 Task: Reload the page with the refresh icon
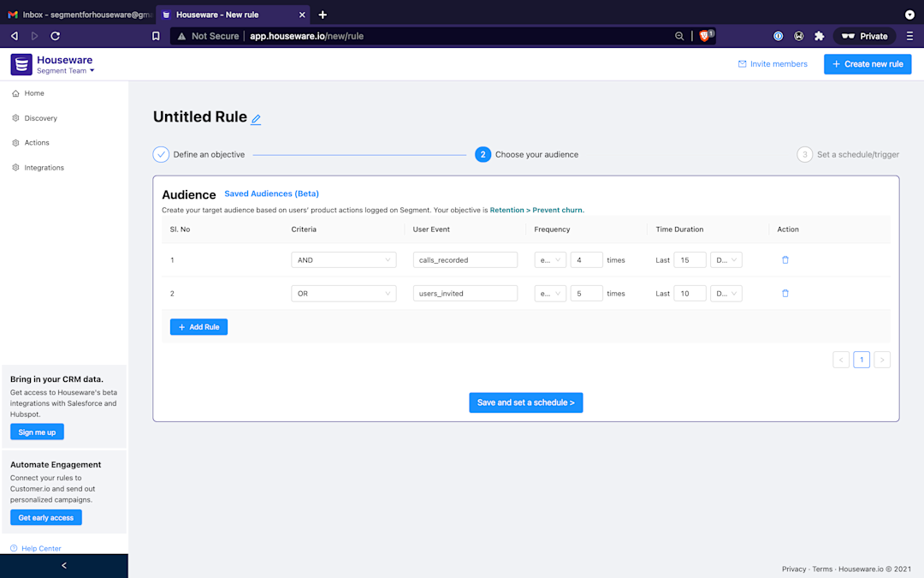(x=56, y=36)
